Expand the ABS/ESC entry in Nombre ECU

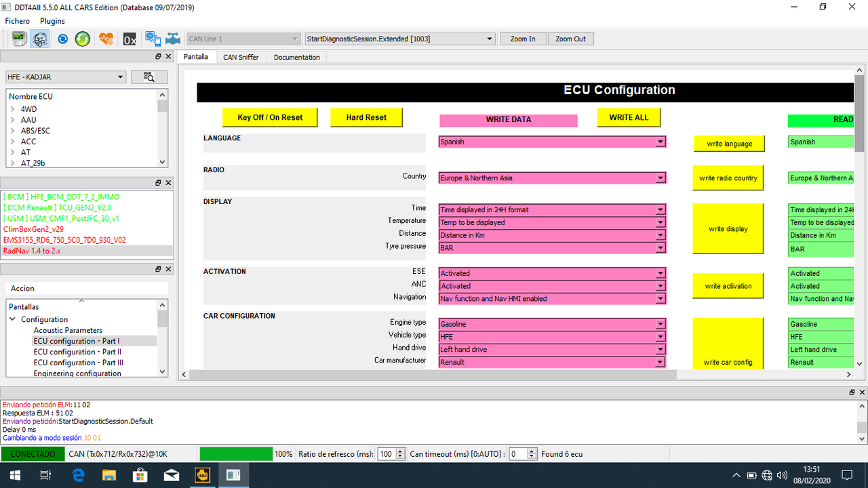point(12,131)
